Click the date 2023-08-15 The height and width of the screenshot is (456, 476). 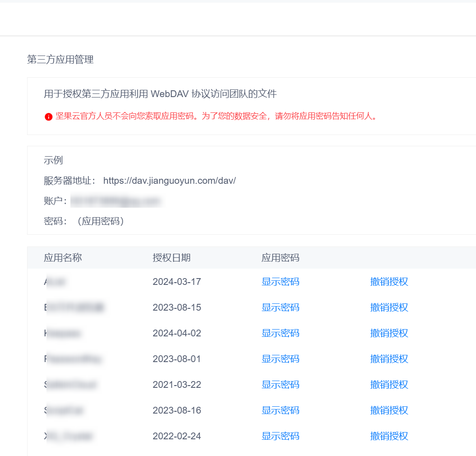pos(177,307)
